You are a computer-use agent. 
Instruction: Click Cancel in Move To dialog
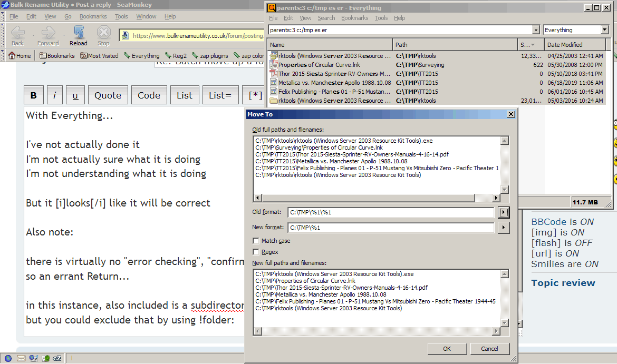489,349
